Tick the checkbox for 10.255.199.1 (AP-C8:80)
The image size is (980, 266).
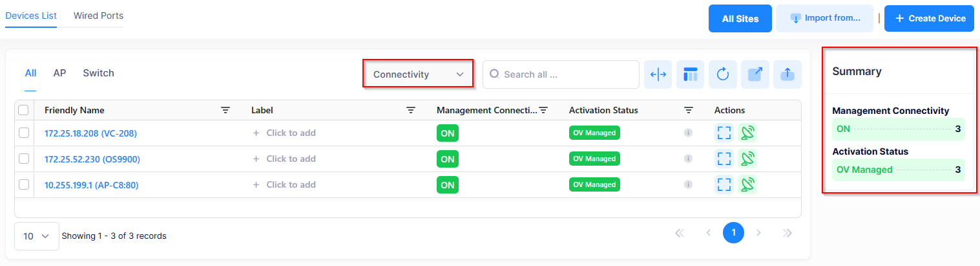point(24,184)
